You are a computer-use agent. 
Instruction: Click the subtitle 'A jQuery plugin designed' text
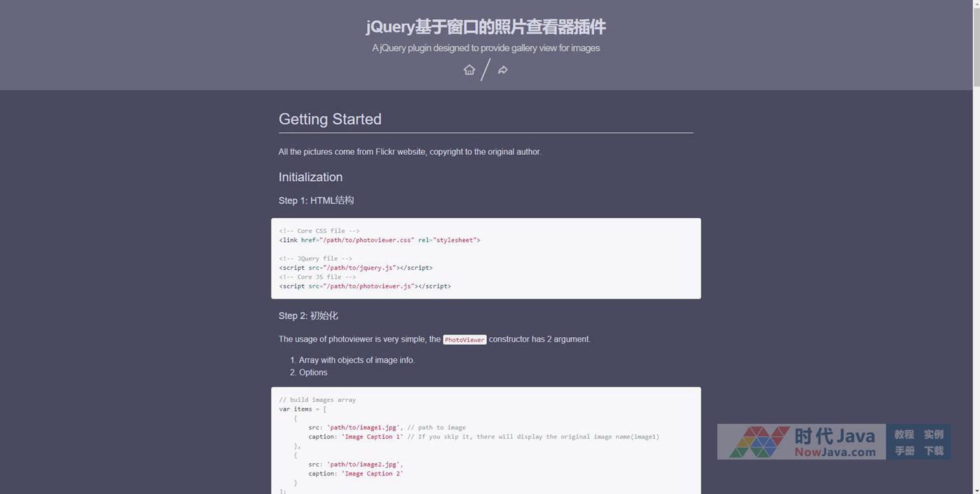point(486,48)
